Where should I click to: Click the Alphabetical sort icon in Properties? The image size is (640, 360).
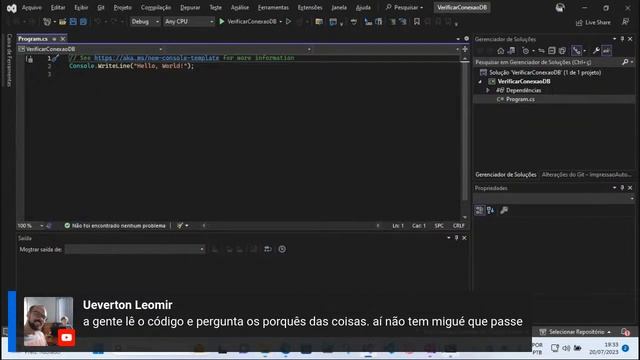tap(491, 210)
